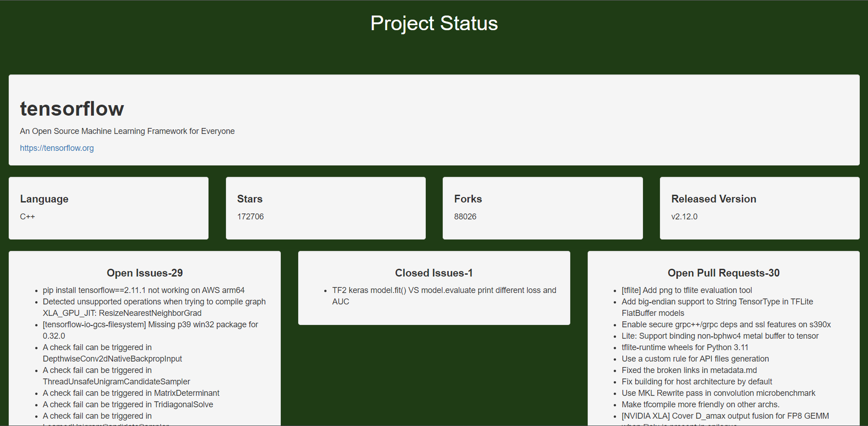Select check fail issue for DepthwiseConv2dNativeBackpropInput
This screenshot has width=868, height=426.
113,353
